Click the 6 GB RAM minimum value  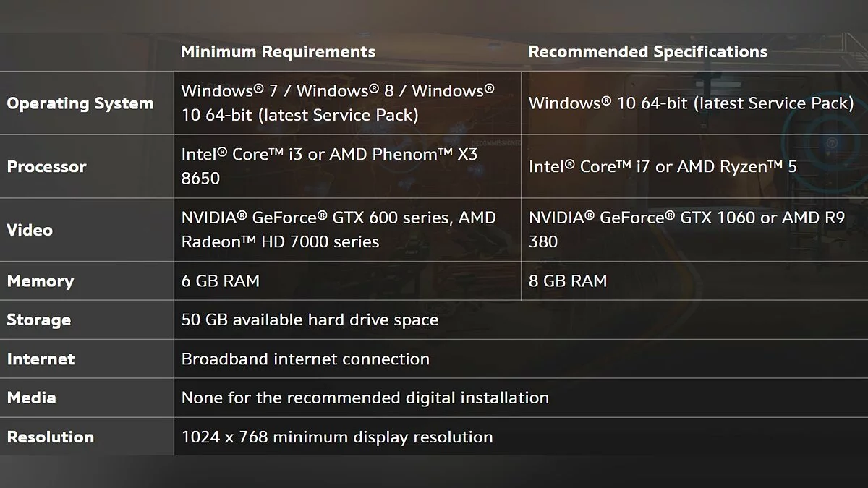click(220, 281)
